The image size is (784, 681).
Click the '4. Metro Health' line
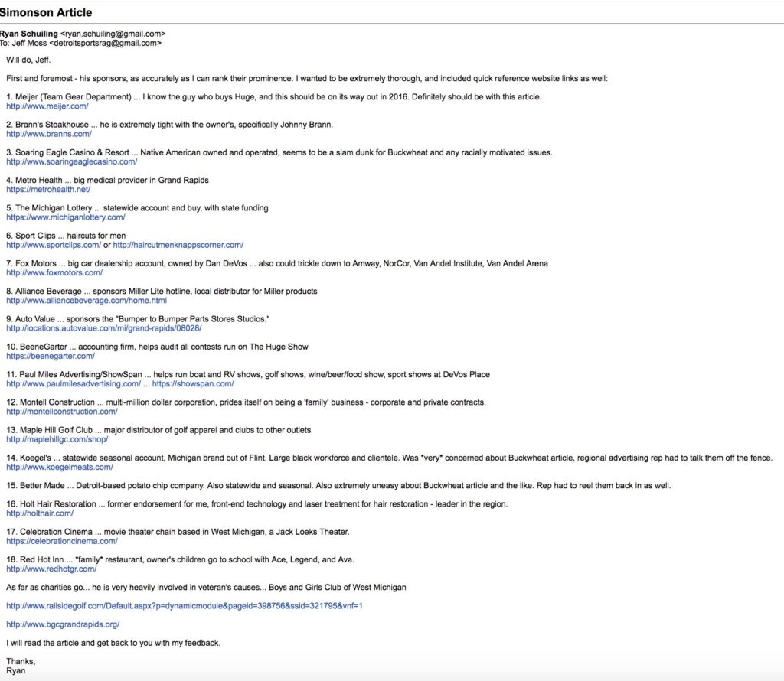pos(107,181)
